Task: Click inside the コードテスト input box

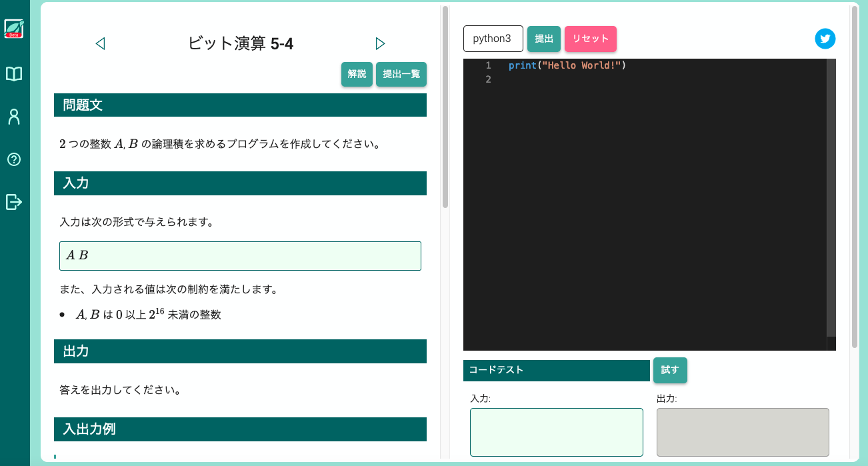Action: point(556,431)
